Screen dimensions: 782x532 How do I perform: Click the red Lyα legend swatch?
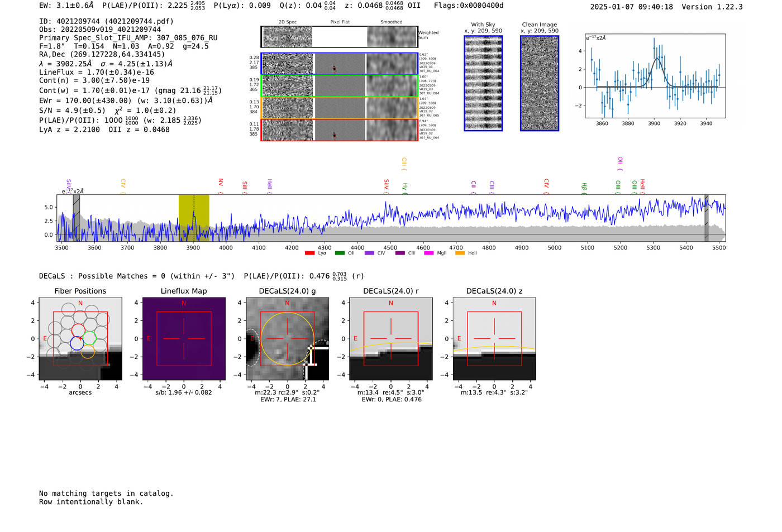click(x=309, y=253)
